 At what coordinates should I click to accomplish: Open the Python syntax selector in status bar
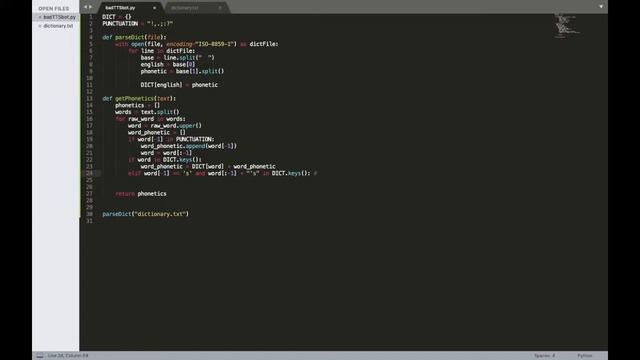coord(584,356)
